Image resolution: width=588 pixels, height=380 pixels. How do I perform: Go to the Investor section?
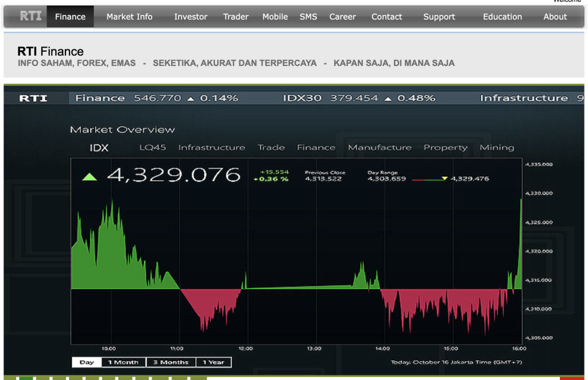click(191, 17)
